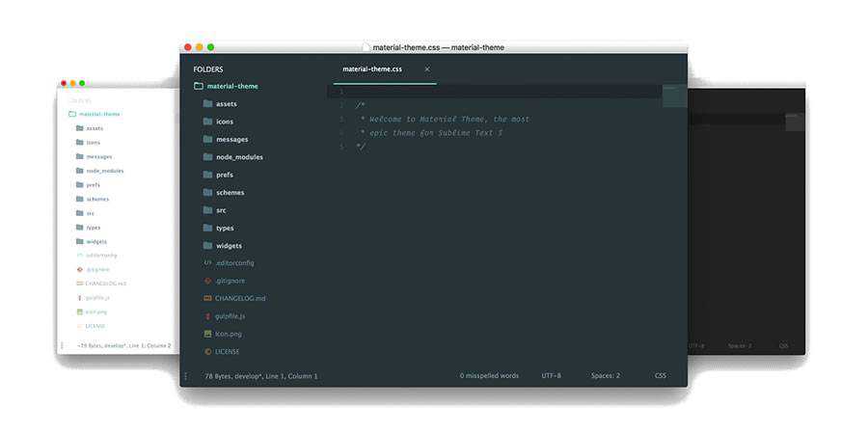
Task: Click the gulpfile.js file icon in dark sidebar
Action: pos(207,316)
